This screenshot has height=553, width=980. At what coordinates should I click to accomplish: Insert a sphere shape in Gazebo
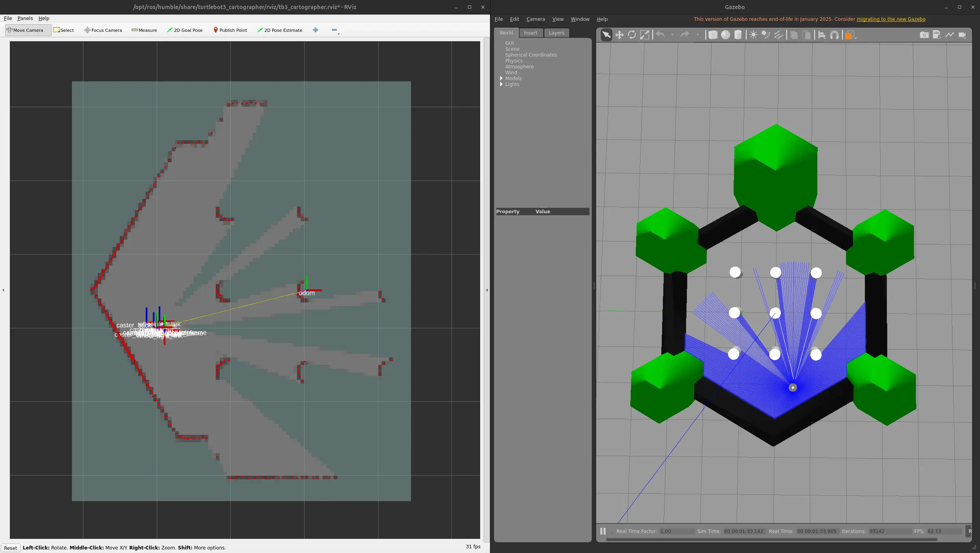[725, 35]
